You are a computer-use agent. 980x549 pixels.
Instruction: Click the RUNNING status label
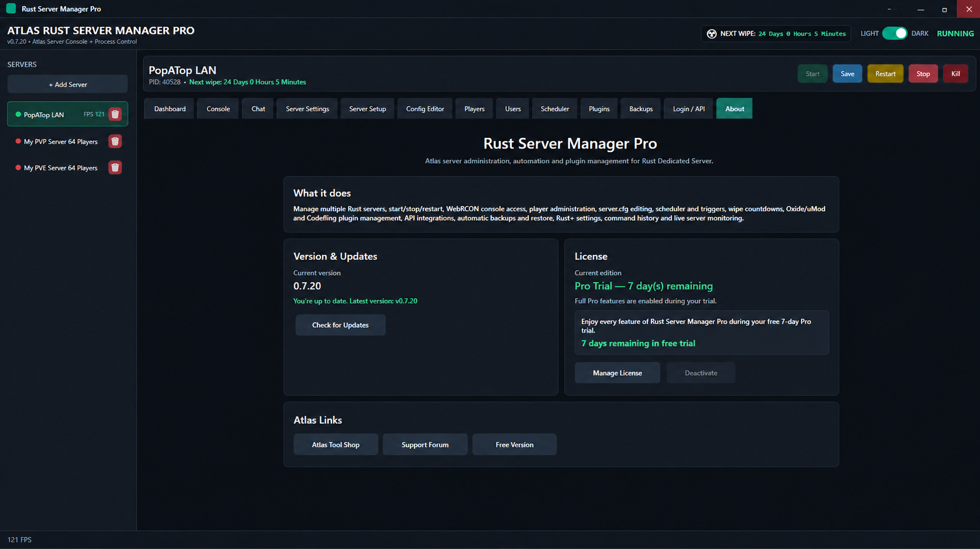(x=955, y=33)
